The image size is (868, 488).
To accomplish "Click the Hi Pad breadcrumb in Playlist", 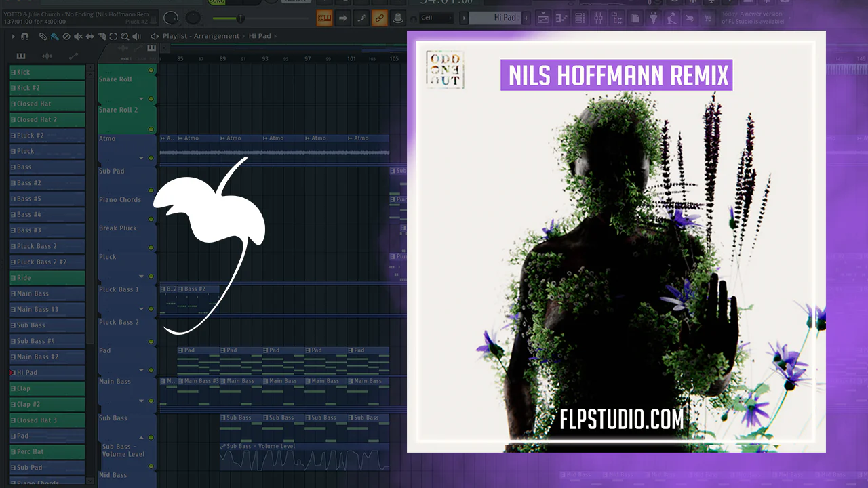I will pos(260,36).
